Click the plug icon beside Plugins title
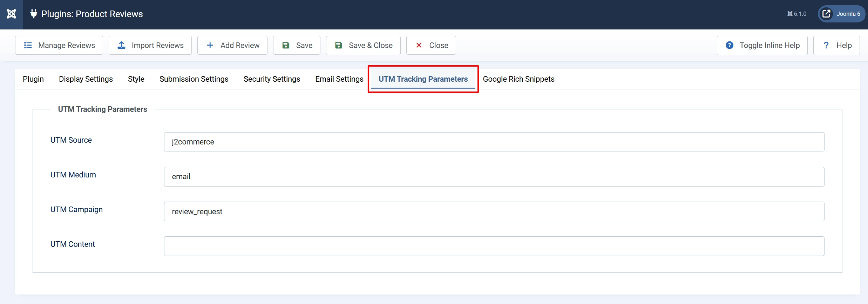Image resolution: width=868 pixels, height=304 pixels. pos(34,14)
